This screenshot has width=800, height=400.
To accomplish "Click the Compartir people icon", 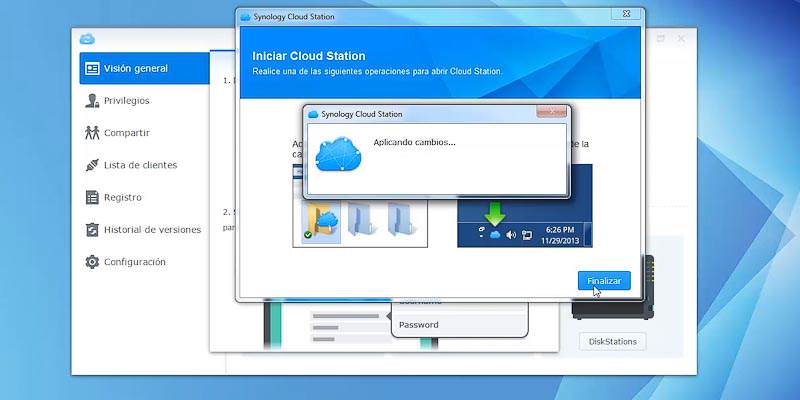I will 92,133.
